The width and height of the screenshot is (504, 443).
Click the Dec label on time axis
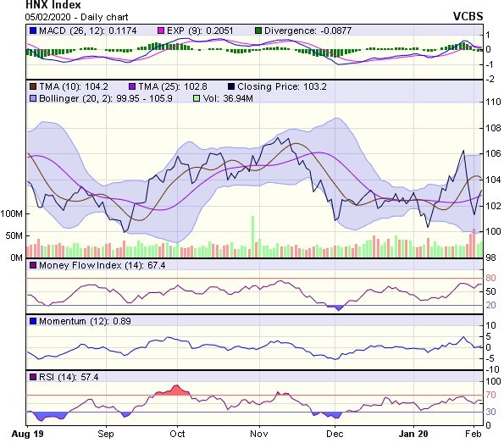(335, 434)
